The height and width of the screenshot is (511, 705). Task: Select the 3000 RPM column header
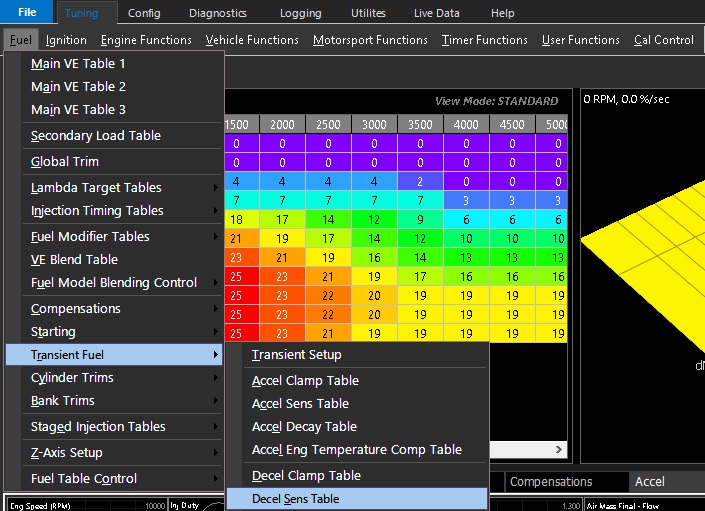click(x=374, y=124)
